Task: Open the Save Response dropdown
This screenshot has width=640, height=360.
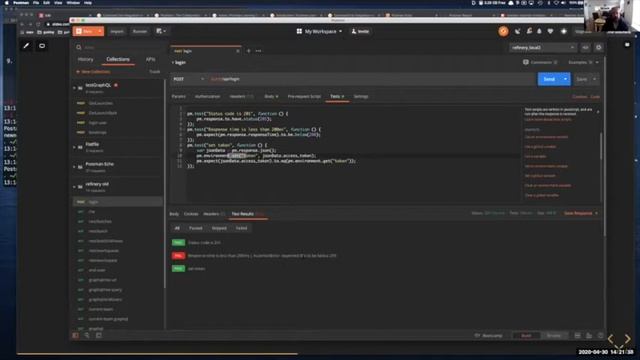Action: point(580,213)
